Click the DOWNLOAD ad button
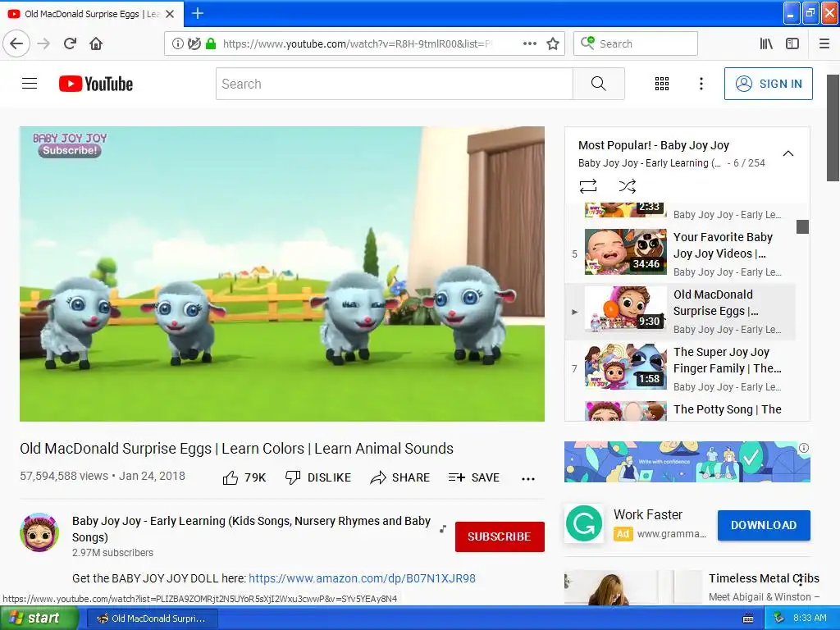Viewport: 840px width, 630px height. tap(764, 525)
